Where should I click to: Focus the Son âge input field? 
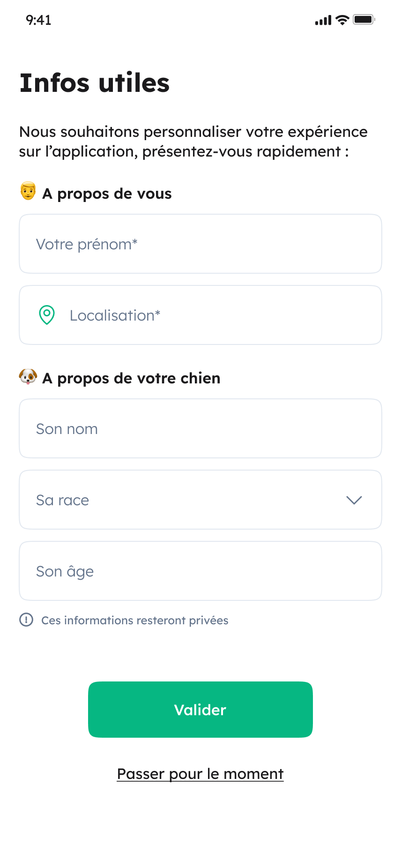[200, 571]
